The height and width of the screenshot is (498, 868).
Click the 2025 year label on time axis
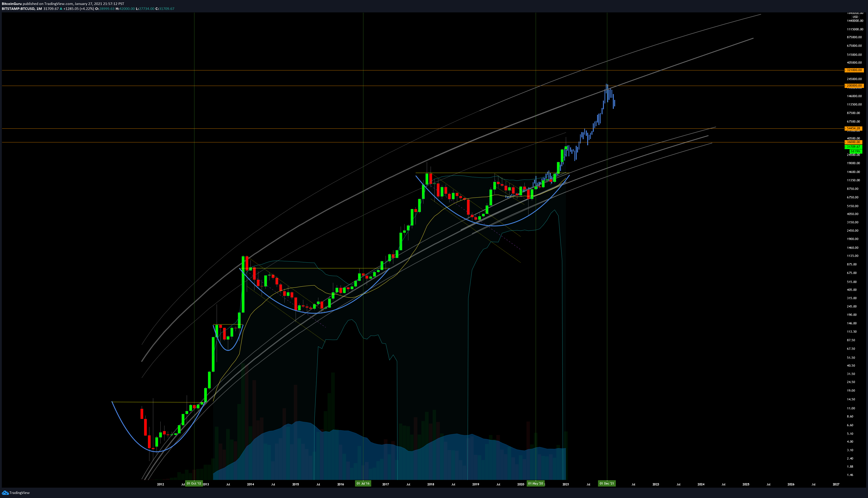point(746,484)
